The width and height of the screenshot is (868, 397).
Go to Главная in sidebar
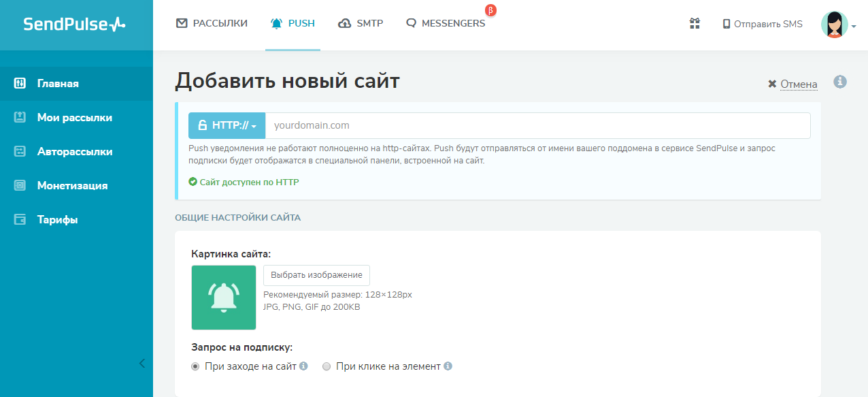76,84
